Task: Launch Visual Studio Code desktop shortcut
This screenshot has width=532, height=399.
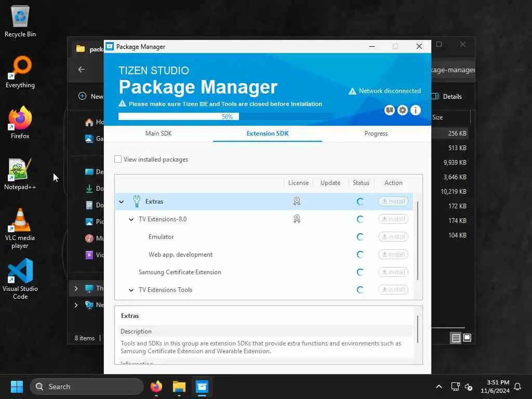Action: 20,280
